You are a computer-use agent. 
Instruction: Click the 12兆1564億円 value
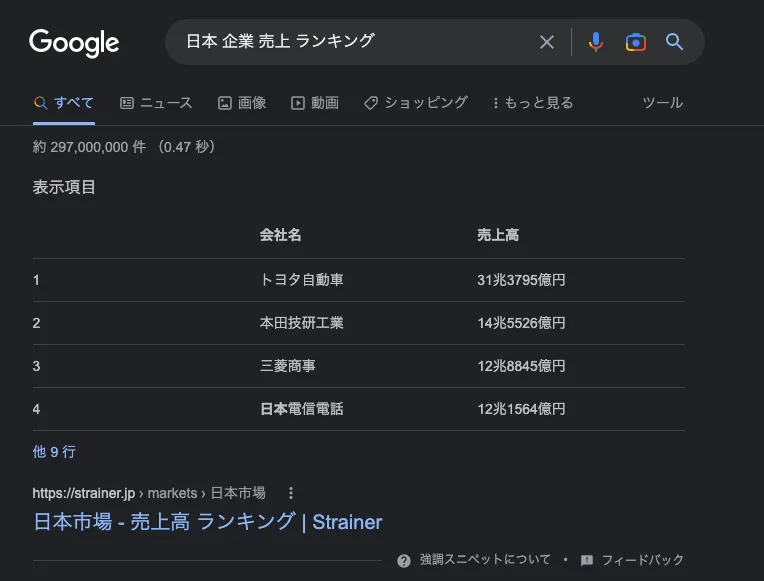tap(521, 408)
